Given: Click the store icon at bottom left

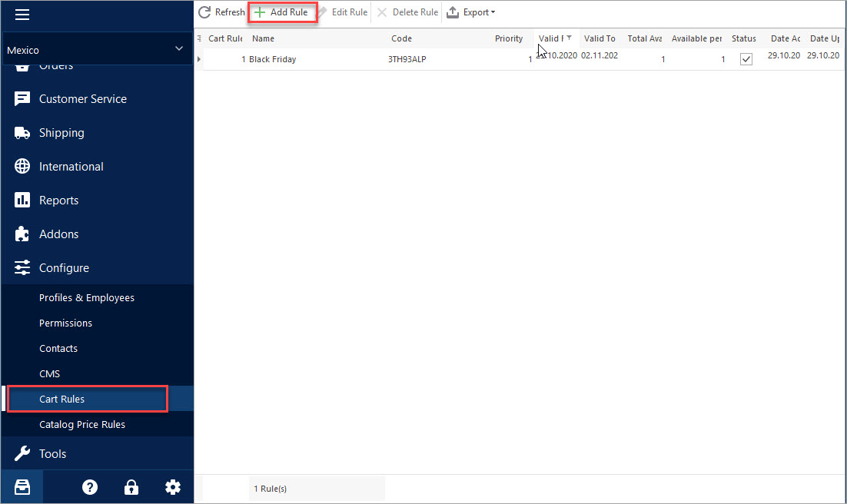Looking at the screenshot, I should coord(22,487).
